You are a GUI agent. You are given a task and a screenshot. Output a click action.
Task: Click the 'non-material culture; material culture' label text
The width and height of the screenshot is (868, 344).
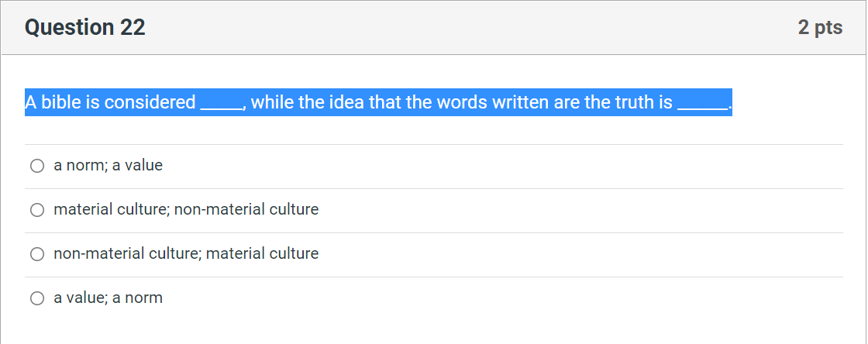pos(186,254)
